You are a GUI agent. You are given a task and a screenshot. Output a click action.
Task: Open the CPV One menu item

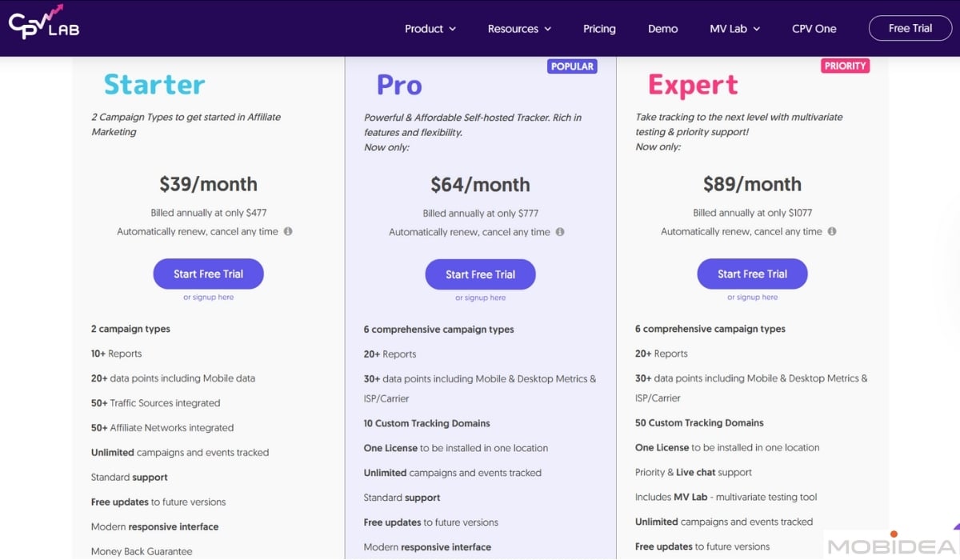(x=814, y=28)
